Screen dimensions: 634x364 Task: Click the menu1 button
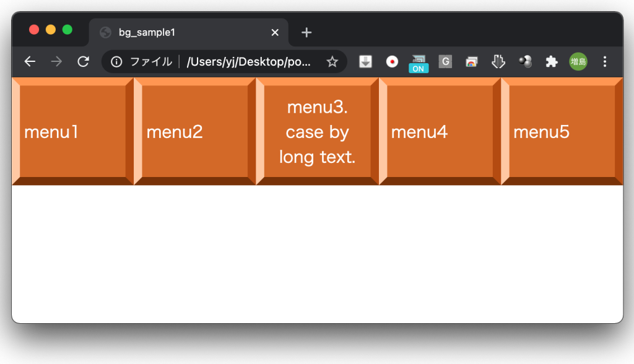tap(72, 132)
